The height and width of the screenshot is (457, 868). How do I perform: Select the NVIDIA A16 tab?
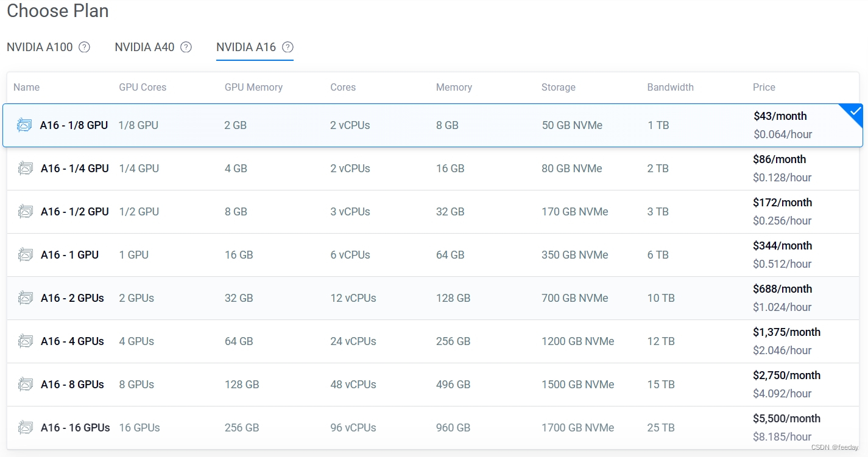point(246,47)
